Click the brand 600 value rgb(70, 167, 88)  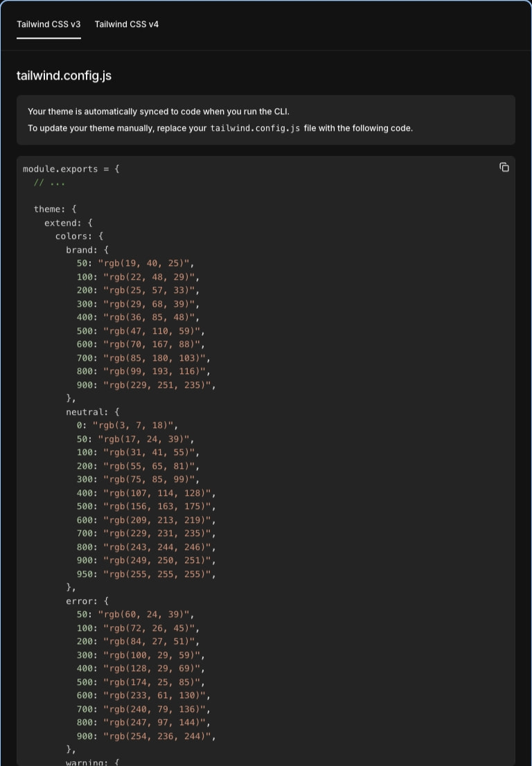click(152, 344)
